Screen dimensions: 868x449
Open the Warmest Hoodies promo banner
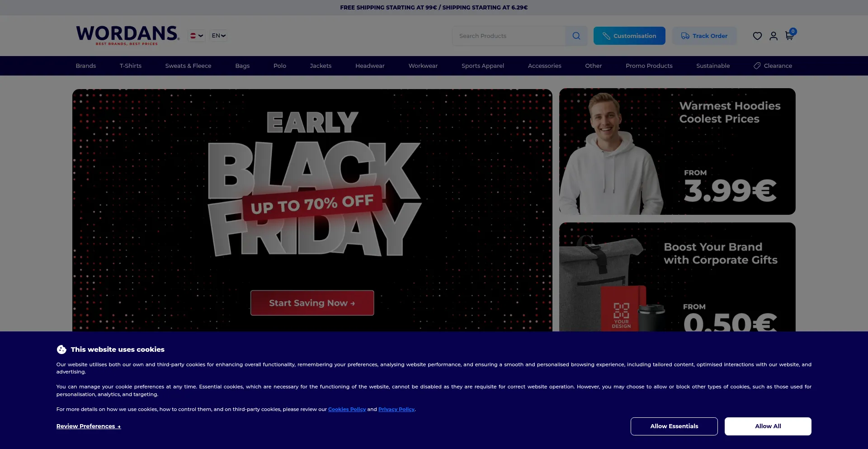tap(677, 151)
